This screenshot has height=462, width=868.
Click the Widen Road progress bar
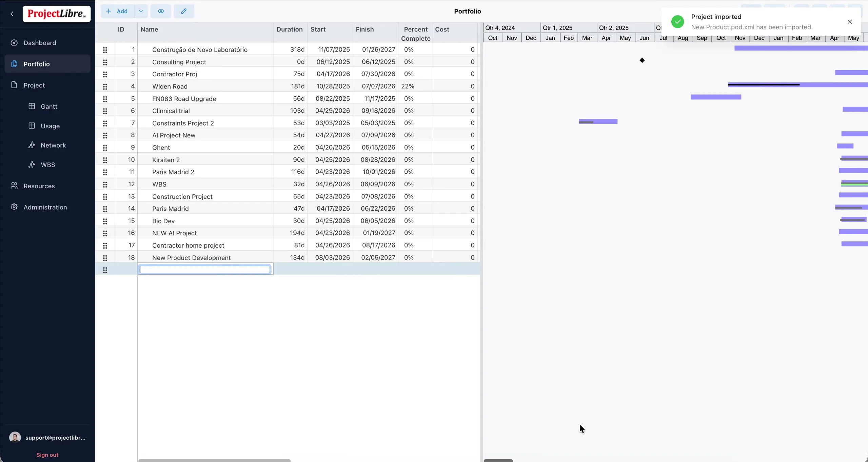pos(764,84)
